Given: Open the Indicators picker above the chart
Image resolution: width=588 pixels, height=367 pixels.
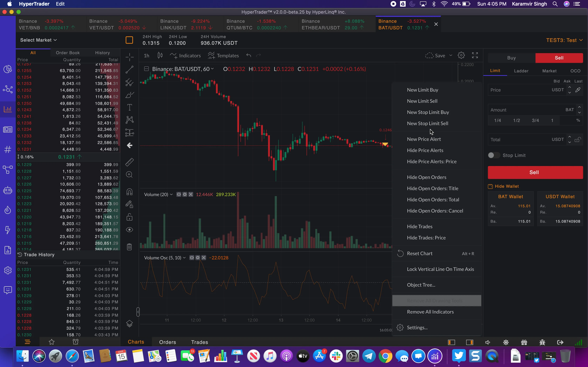Looking at the screenshot, I should [185, 55].
